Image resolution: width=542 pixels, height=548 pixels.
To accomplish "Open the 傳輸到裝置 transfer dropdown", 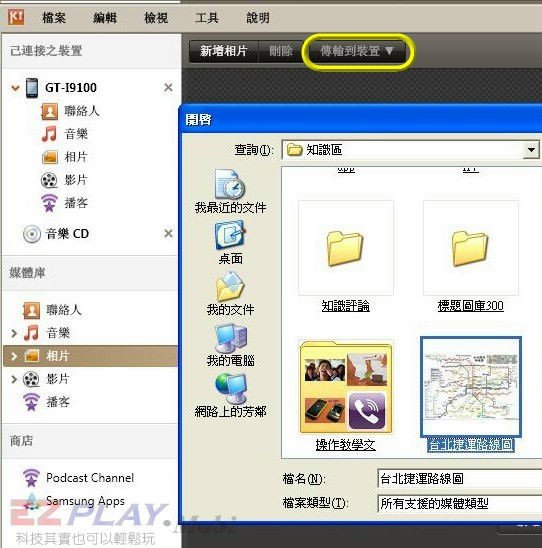I will coord(357,52).
